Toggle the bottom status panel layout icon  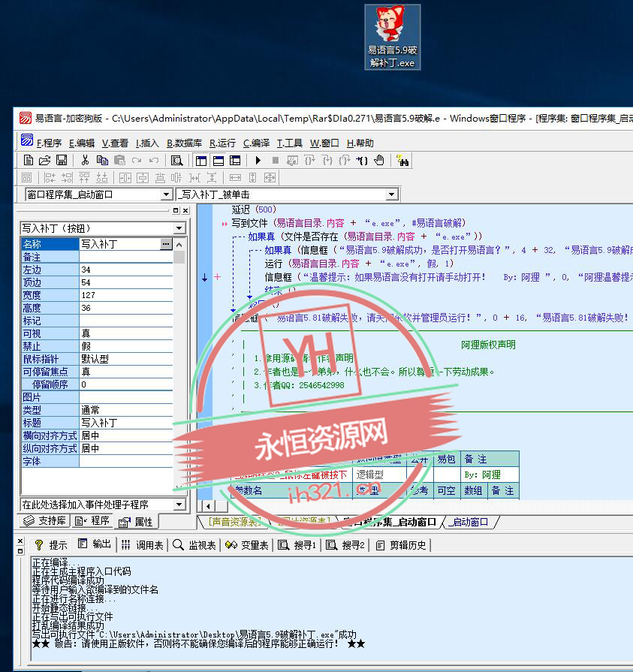219,161
